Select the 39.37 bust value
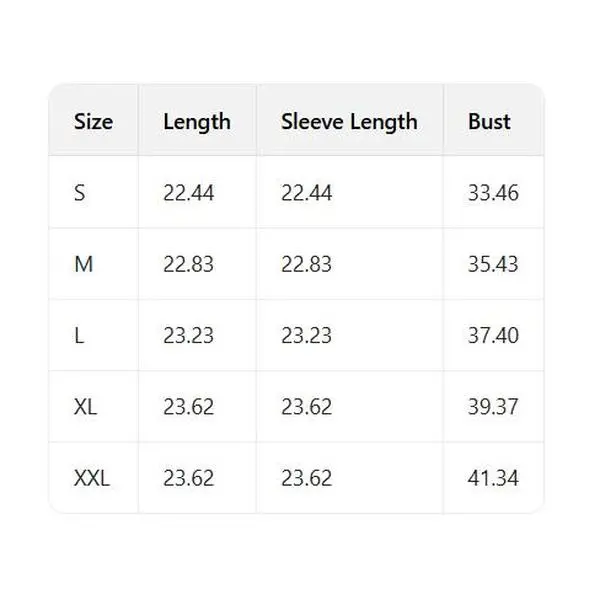The width and height of the screenshot is (600, 600). 493,407
